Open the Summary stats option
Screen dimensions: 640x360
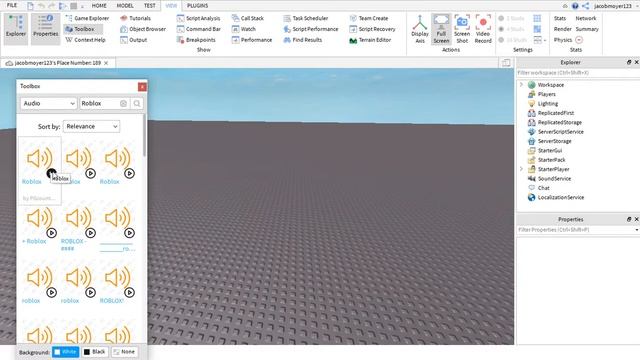point(587,29)
